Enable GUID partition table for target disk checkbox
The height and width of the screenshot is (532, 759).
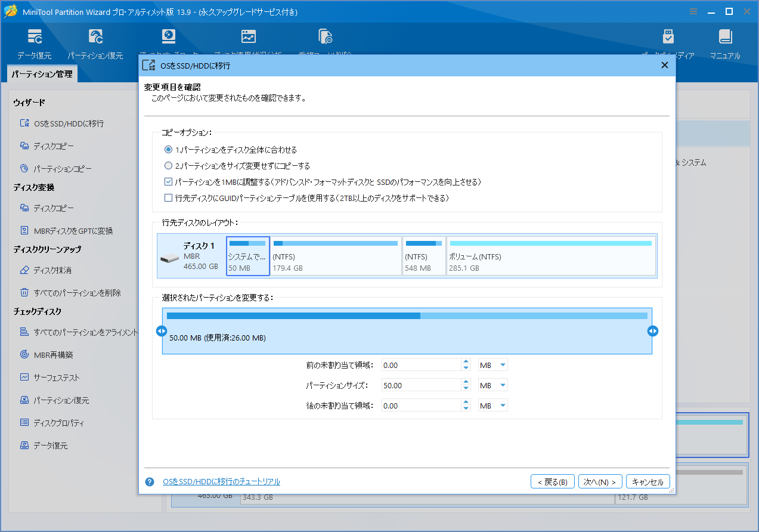coord(168,198)
